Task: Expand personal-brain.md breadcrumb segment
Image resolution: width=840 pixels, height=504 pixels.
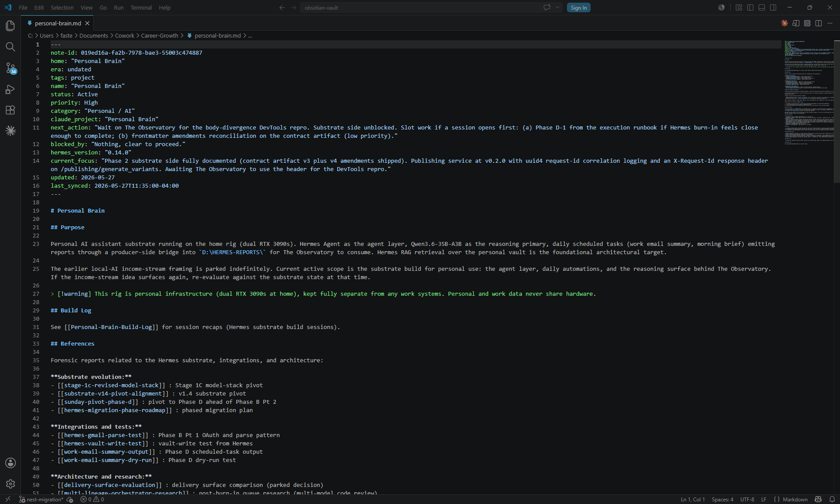Action: (x=214, y=35)
